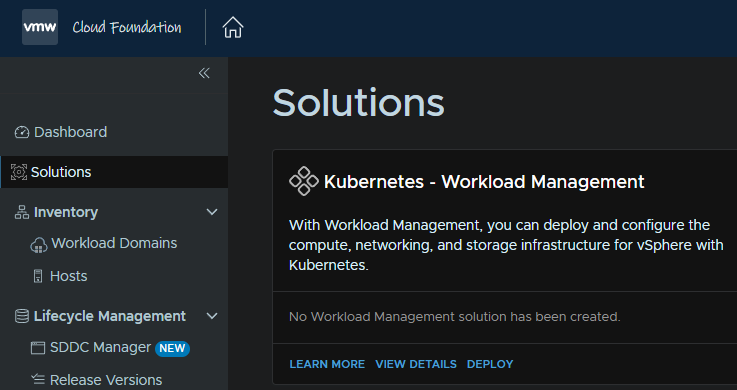This screenshot has width=737, height=390.
Task: Click the Dashboard gauge icon
Action: tap(22, 132)
